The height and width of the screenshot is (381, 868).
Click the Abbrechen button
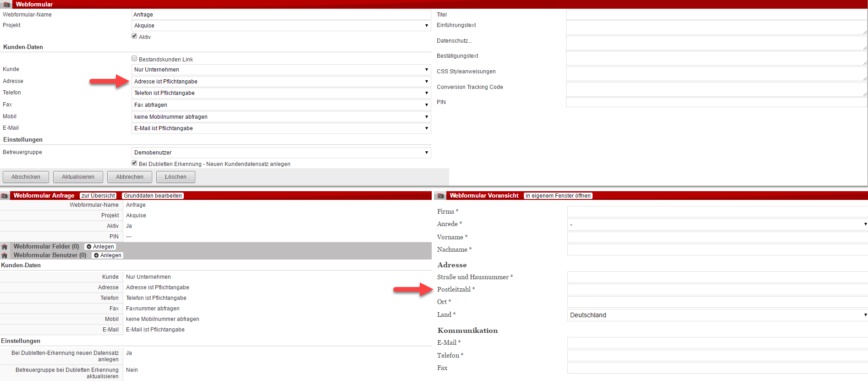point(130,177)
